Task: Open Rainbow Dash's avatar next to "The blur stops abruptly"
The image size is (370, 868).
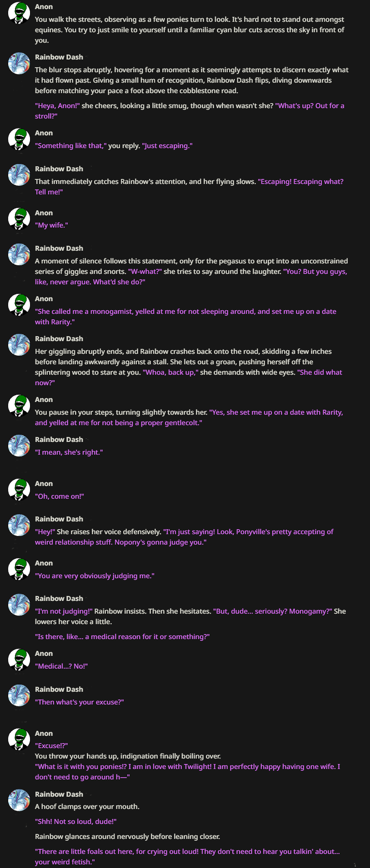Action: pyautogui.click(x=19, y=63)
